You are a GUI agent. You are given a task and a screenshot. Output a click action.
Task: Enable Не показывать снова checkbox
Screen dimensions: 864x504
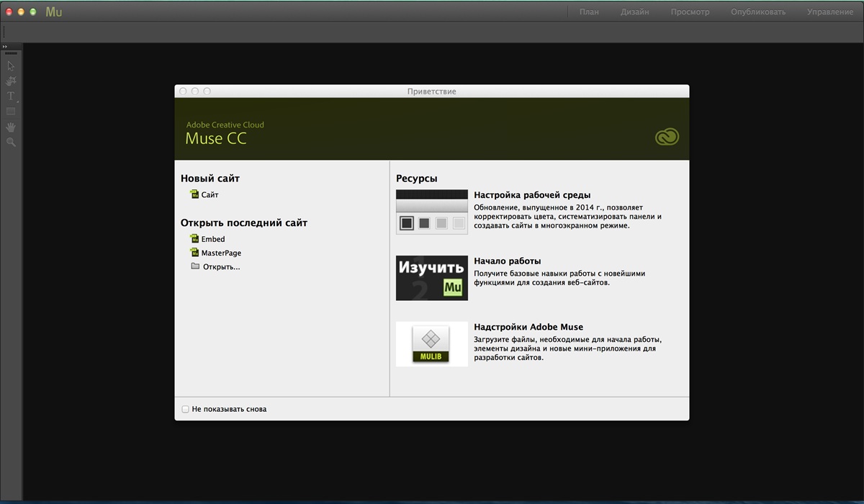point(186,409)
